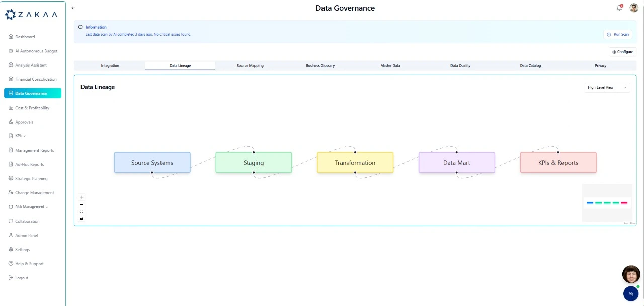Click the Run Scan button
The width and height of the screenshot is (644, 306).
coord(618,35)
